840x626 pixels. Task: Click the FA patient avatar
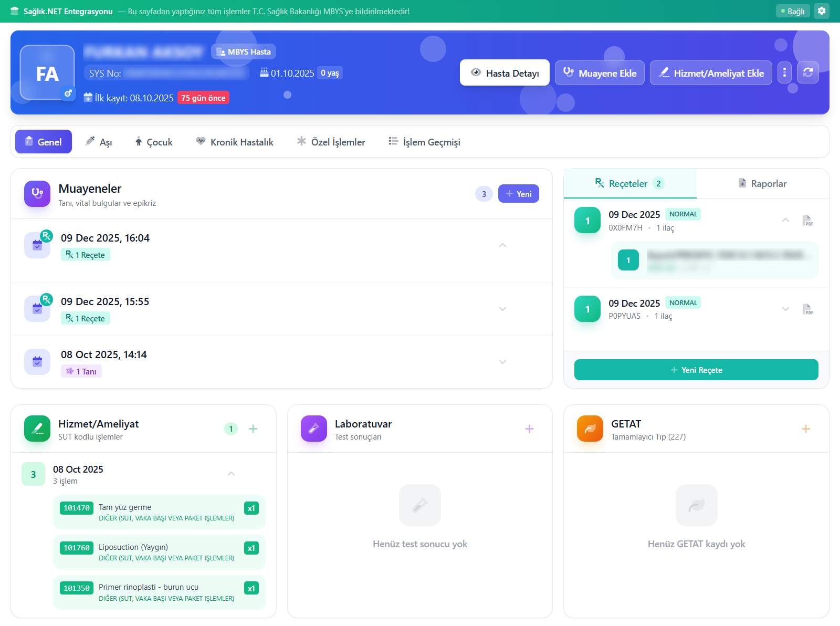[47, 73]
